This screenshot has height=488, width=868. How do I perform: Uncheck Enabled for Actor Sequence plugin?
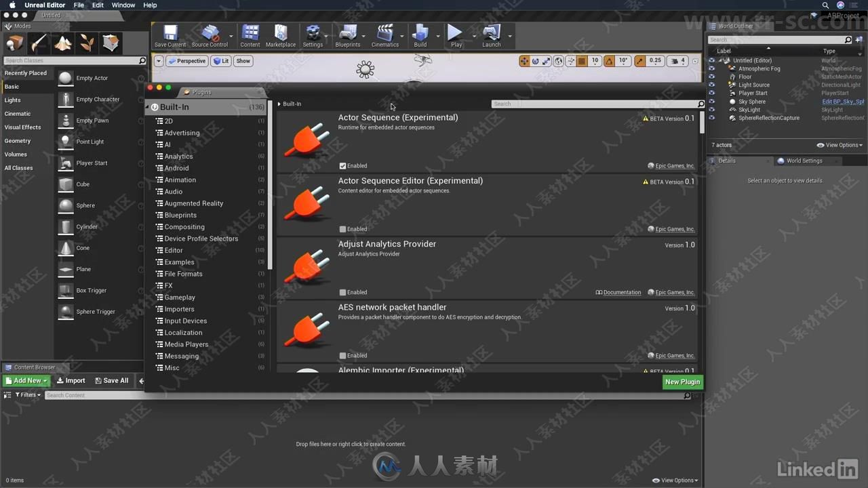point(342,165)
